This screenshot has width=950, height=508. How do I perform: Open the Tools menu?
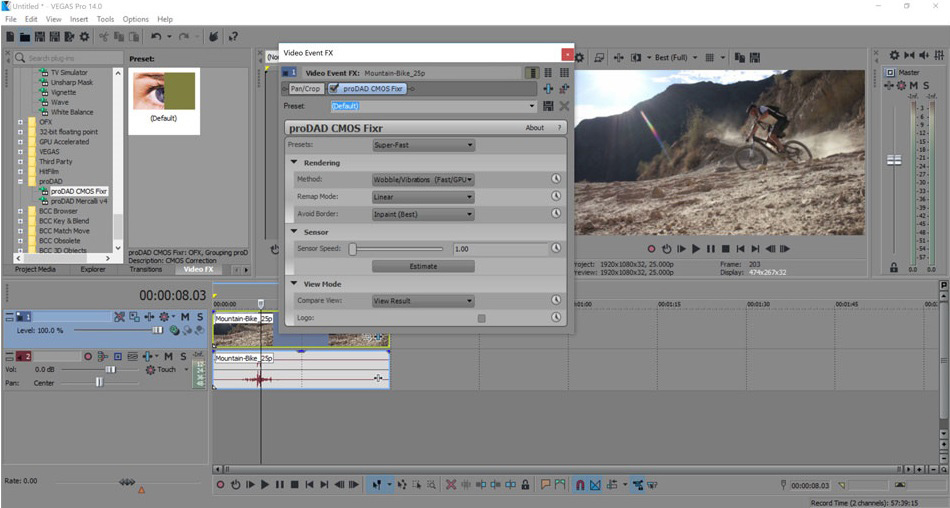pyautogui.click(x=105, y=19)
